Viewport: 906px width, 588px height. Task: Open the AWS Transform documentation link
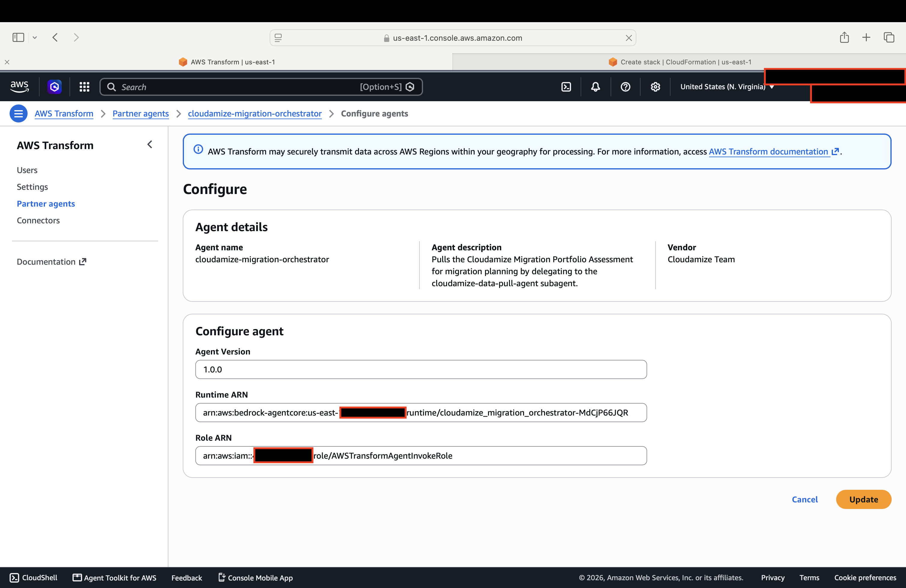[774, 151]
